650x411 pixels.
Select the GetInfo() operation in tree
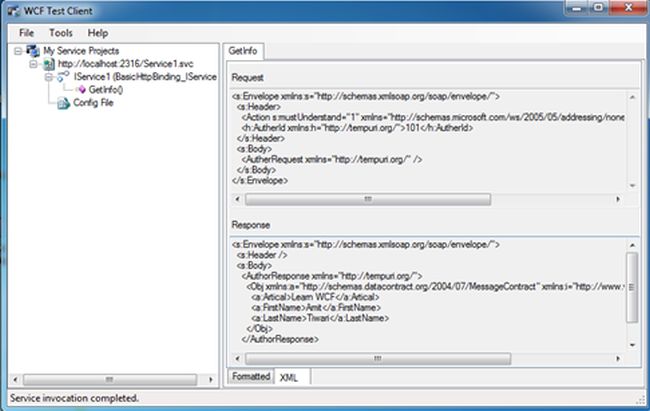click(x=106, y=90)
